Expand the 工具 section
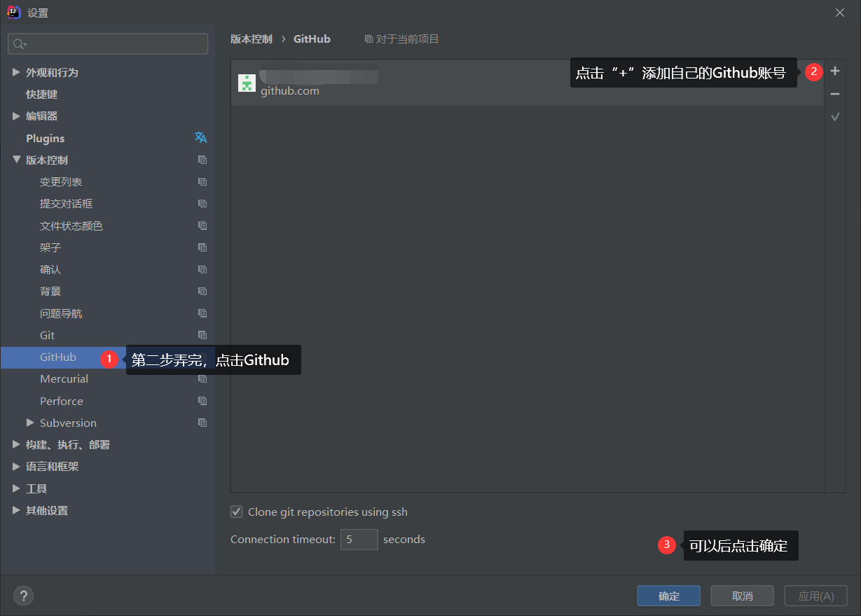 click(x=16, y=488)
